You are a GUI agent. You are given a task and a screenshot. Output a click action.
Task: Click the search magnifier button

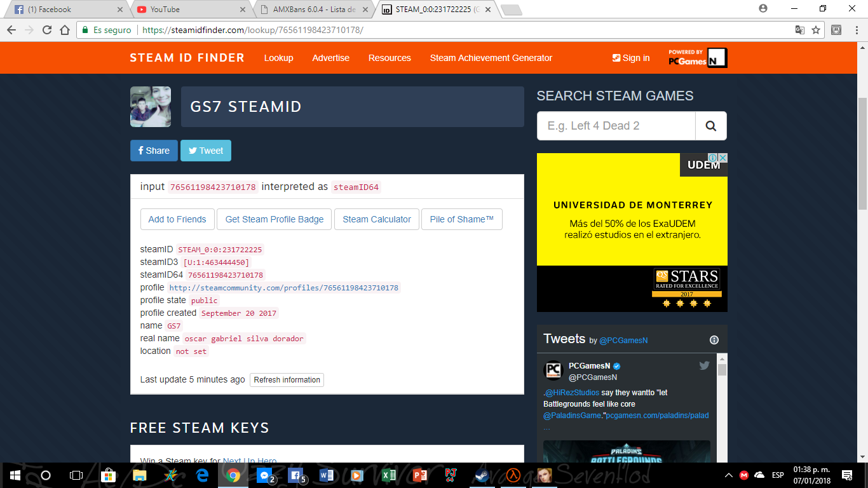pos(711,126)
